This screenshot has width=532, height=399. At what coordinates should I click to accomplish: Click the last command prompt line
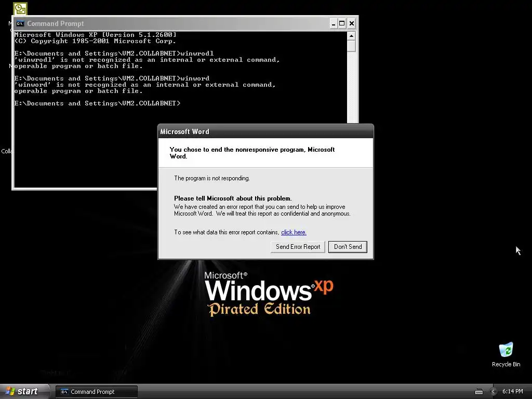[97, 103]
